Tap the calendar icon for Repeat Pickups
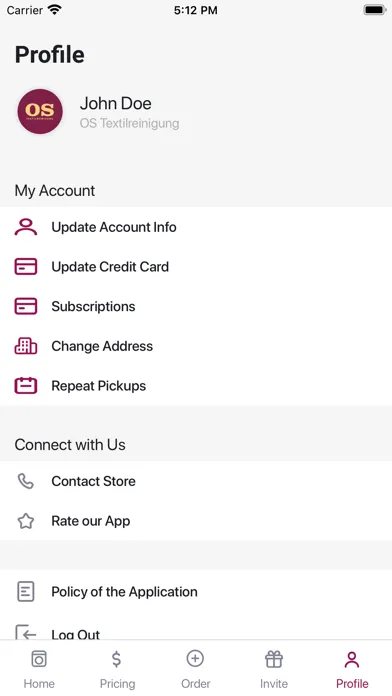392x696 pixels. (26, 385)
